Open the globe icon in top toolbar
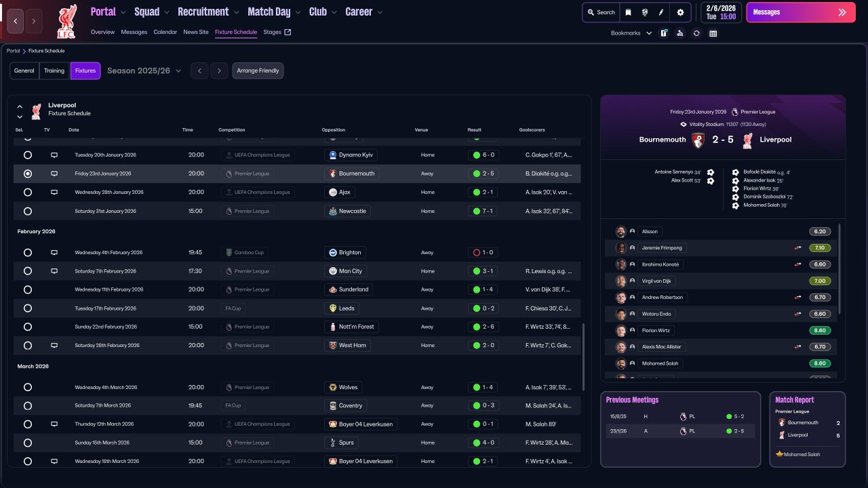 645,12
